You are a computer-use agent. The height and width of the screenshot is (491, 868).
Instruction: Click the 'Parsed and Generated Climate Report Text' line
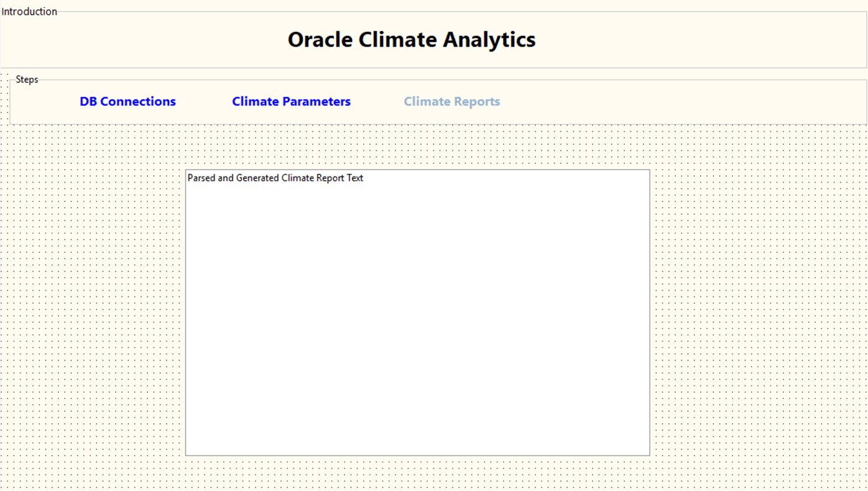275,178
